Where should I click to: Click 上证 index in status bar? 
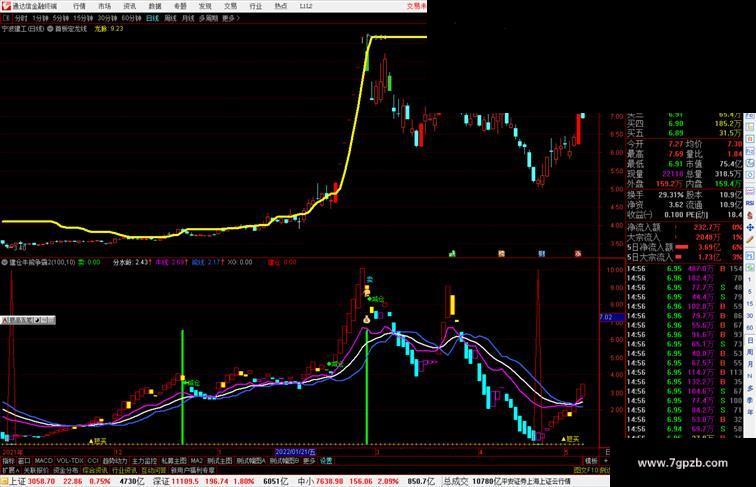pyautogui.click(x=17, y=481)
